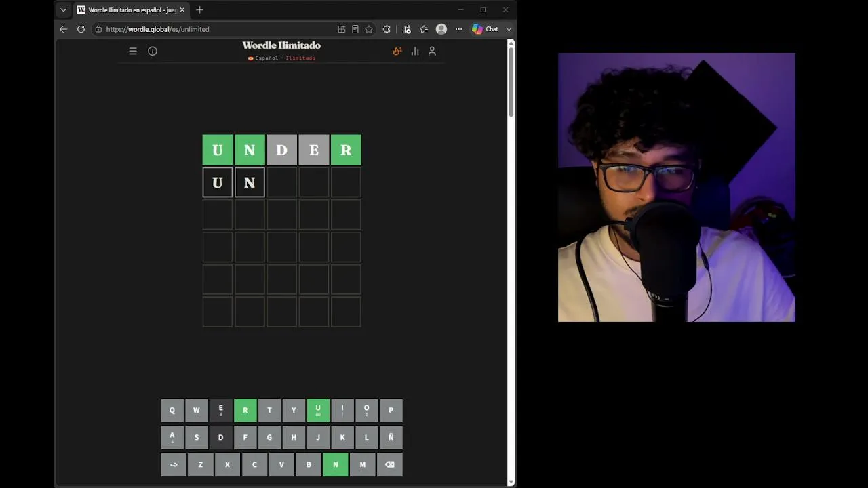Tap the green R key
This screenshot has width=868, height=488.
coord(245,410)
